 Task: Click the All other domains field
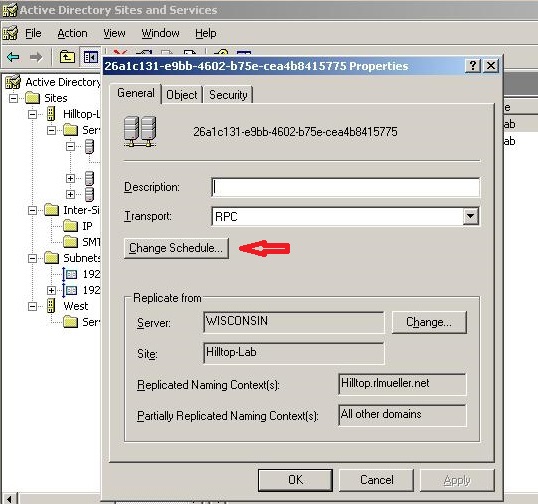tap(402, 415)
